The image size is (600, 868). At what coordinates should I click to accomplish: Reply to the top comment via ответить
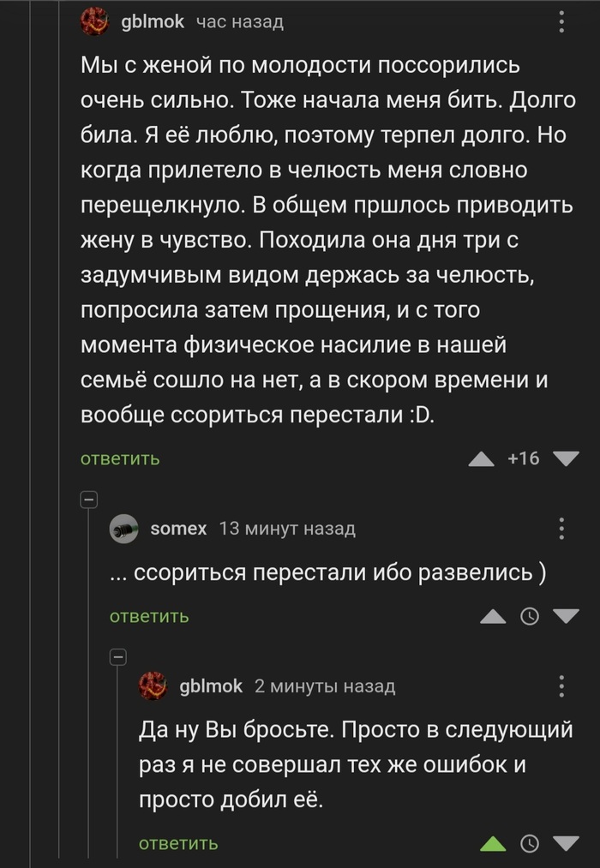pyautogui.click(x=117, y=458)
